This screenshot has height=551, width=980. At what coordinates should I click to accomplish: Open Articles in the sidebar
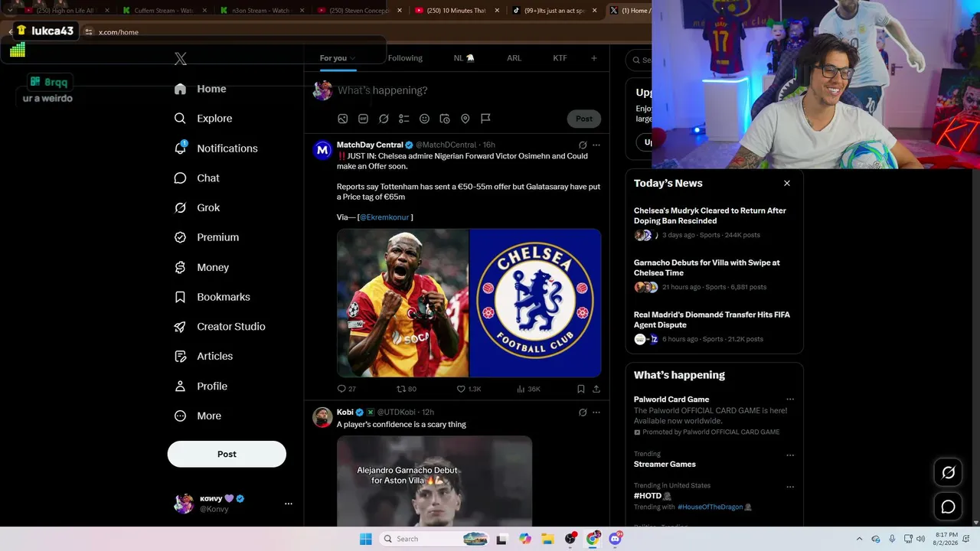(204, 357)
